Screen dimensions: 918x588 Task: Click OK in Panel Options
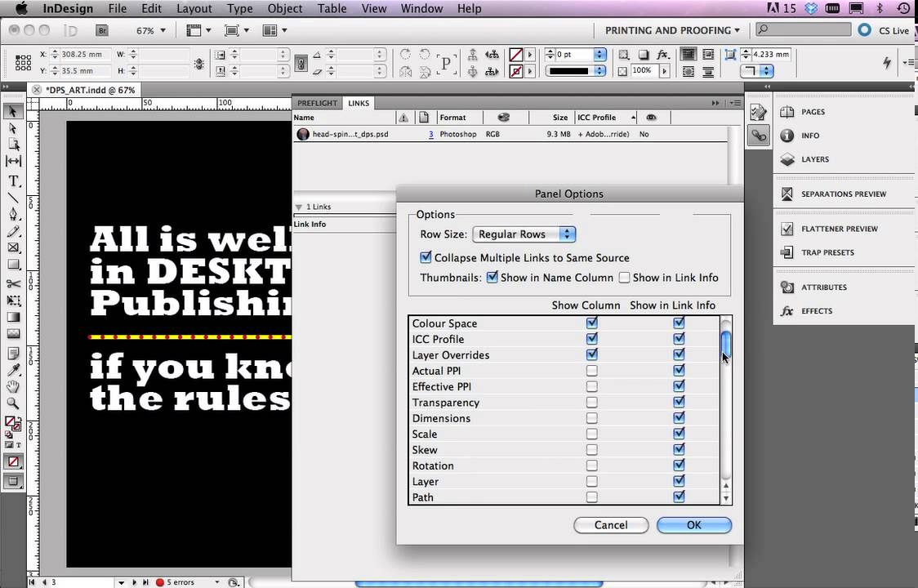coord(693,525)
